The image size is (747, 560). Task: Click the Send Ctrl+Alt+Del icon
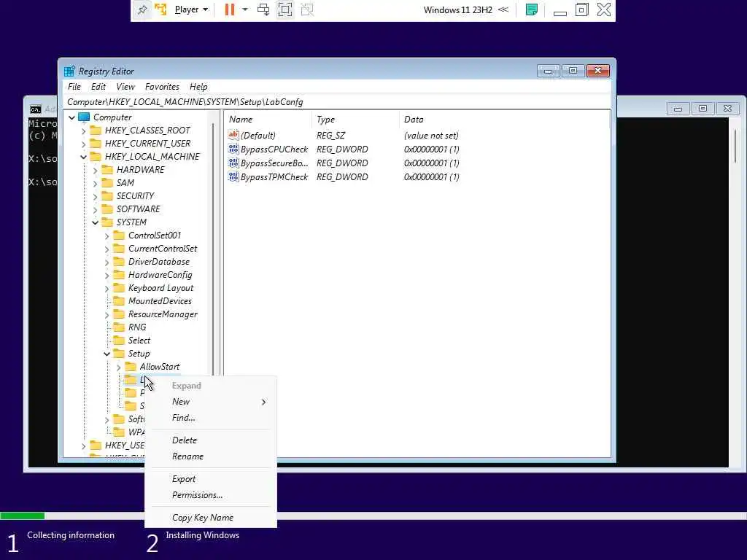(x=263, y=9)
